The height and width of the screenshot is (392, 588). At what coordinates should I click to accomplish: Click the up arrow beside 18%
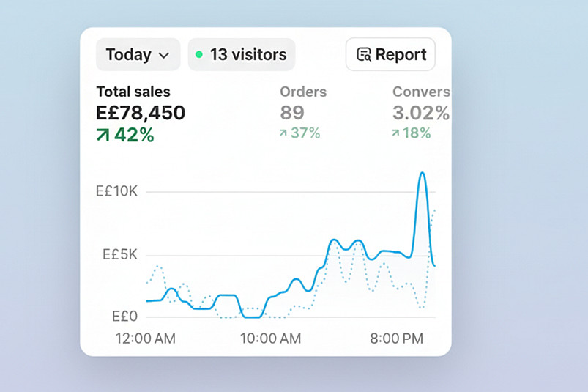click(396, 133)
